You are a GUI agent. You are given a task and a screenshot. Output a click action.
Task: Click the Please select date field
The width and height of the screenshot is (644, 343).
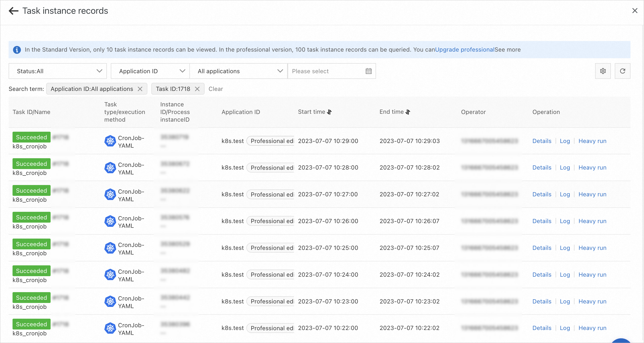[x=332, y=71]
